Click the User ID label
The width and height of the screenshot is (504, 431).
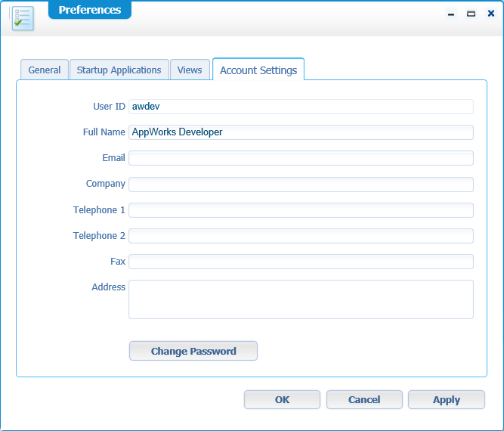(109, 107)
